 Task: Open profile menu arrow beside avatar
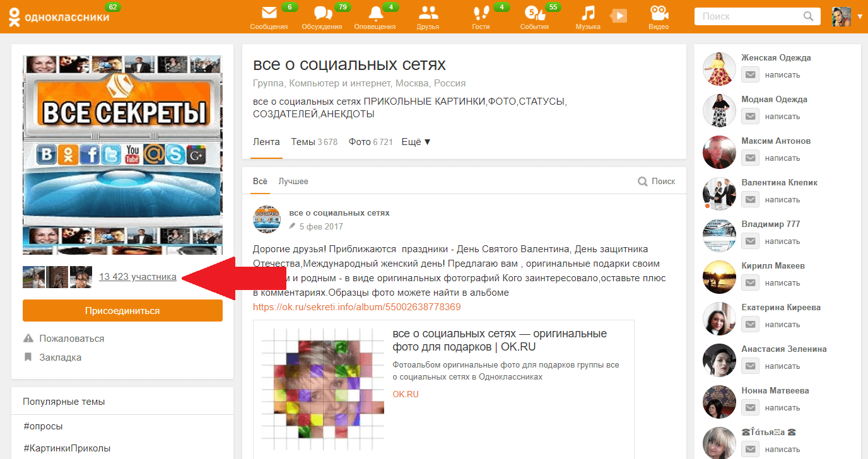[x=859, y=16]
